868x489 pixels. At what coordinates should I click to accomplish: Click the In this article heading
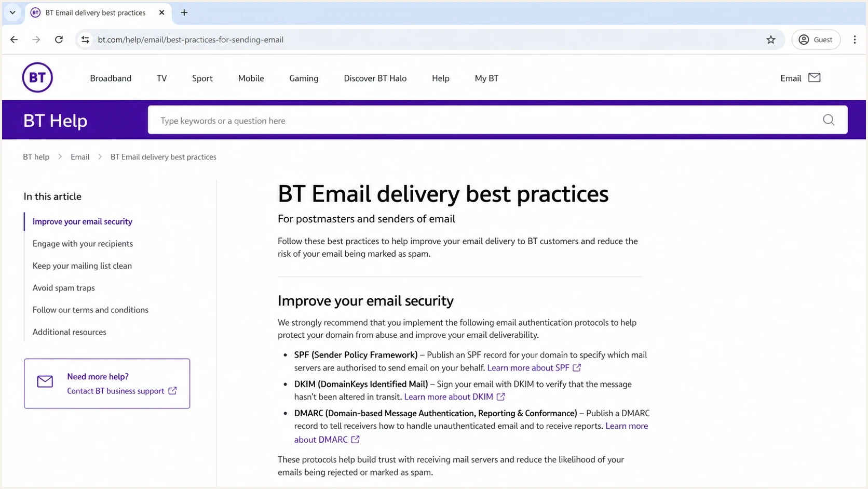(x=52, y=196)
